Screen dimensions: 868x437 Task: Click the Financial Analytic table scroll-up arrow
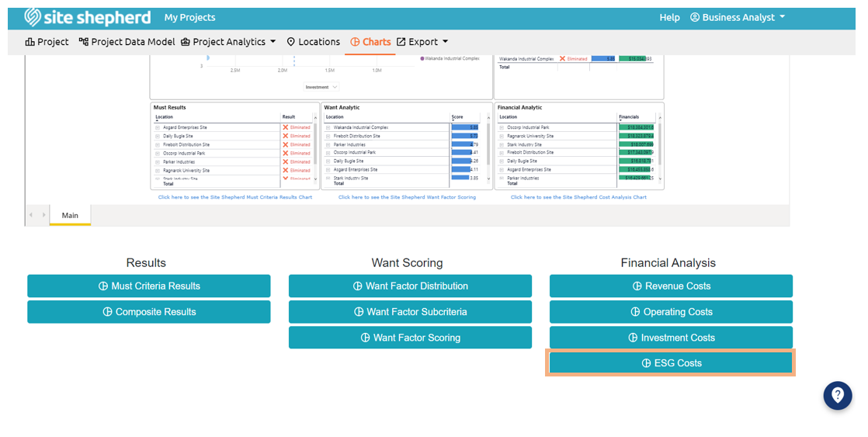[x=660, y=118]
